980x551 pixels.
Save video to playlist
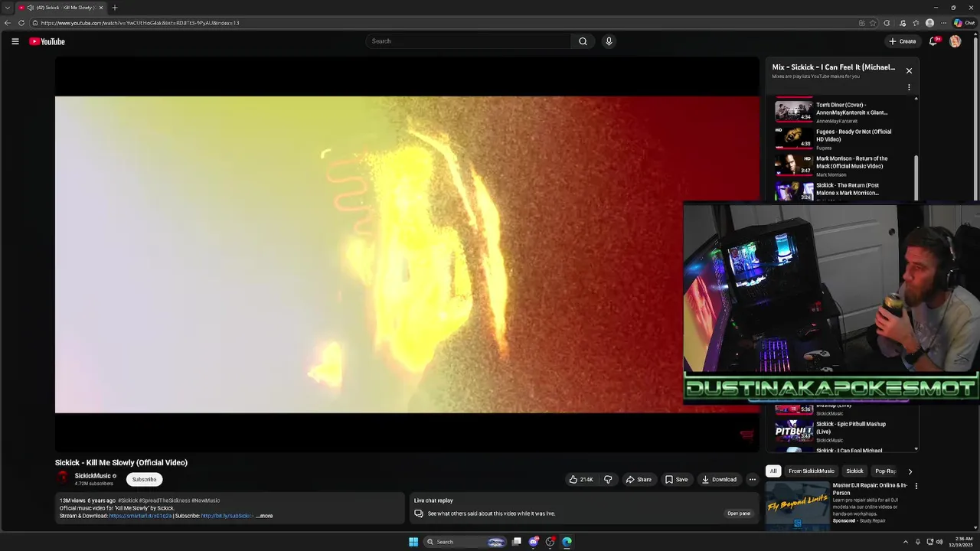[x=676, y=480]
